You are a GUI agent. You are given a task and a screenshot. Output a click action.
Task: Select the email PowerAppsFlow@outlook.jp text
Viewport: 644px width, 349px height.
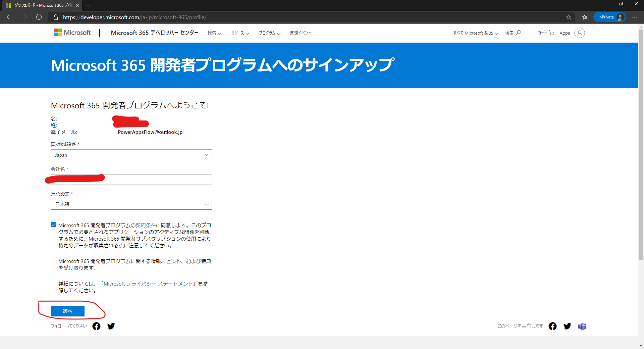(x=150, y=132)
